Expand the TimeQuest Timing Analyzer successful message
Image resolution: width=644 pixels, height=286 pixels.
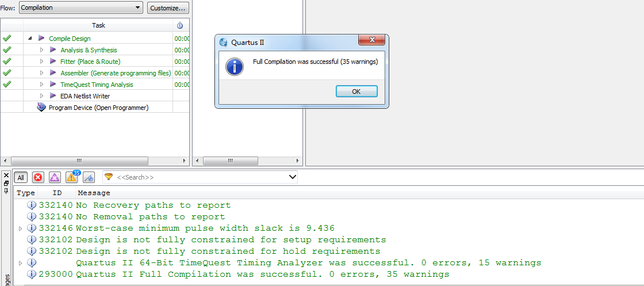pos(21,263)
